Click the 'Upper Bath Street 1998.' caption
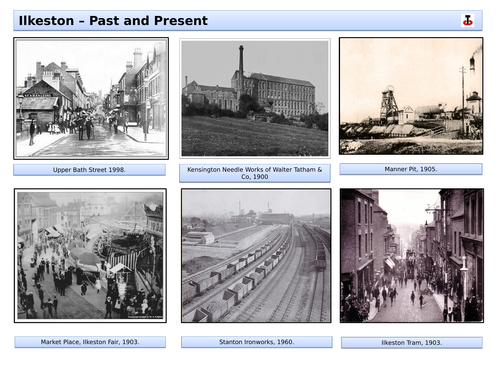Image resolution: width=500 pixels, height=375 pixels. pyautogui.click(x=89, y=170)
